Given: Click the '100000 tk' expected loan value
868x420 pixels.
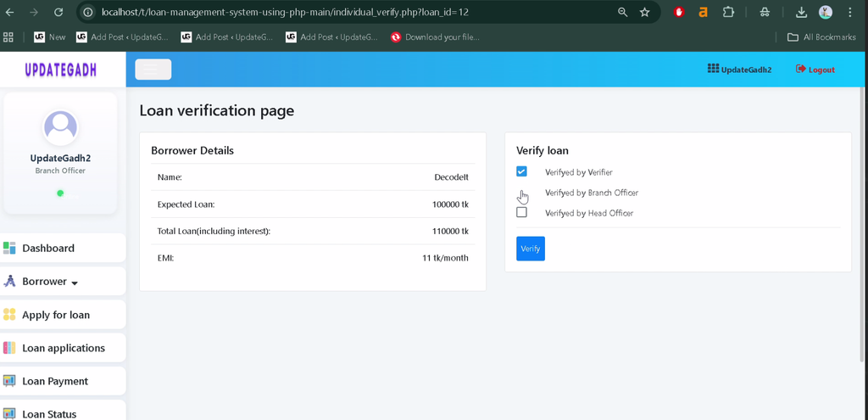Looking at the screenshot, I should tap(450, 204).
